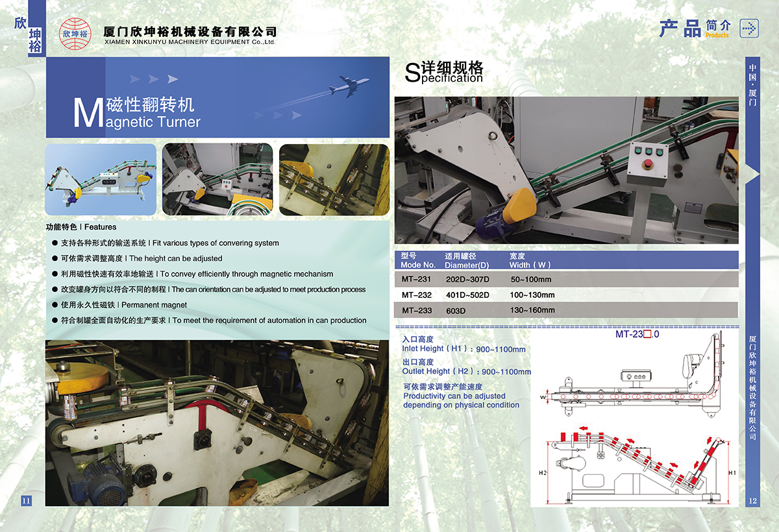
Task: Open the third close-up conveyor thumbnail
Action: 334,180
